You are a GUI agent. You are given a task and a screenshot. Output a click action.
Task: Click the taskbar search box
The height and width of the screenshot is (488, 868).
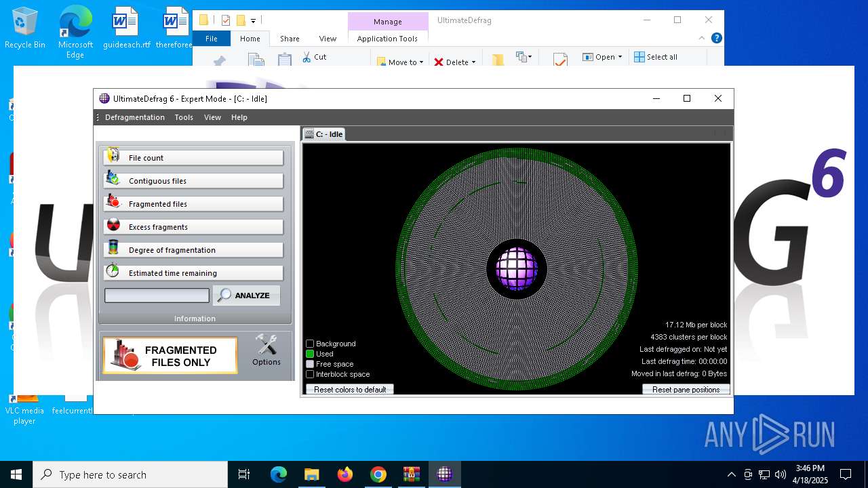coord(130,474)
